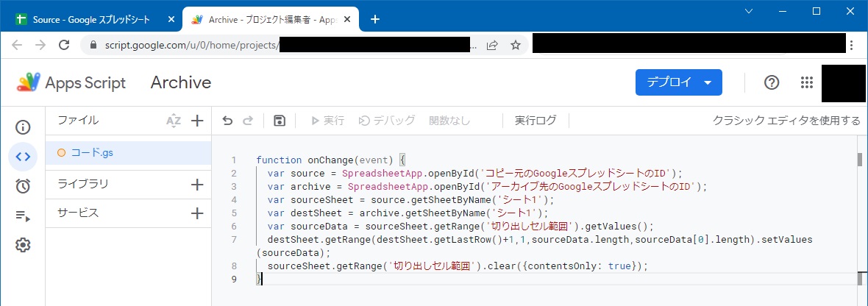Open the help question mark icon
The height and width of the screenshot is (306, 868).
771,82
